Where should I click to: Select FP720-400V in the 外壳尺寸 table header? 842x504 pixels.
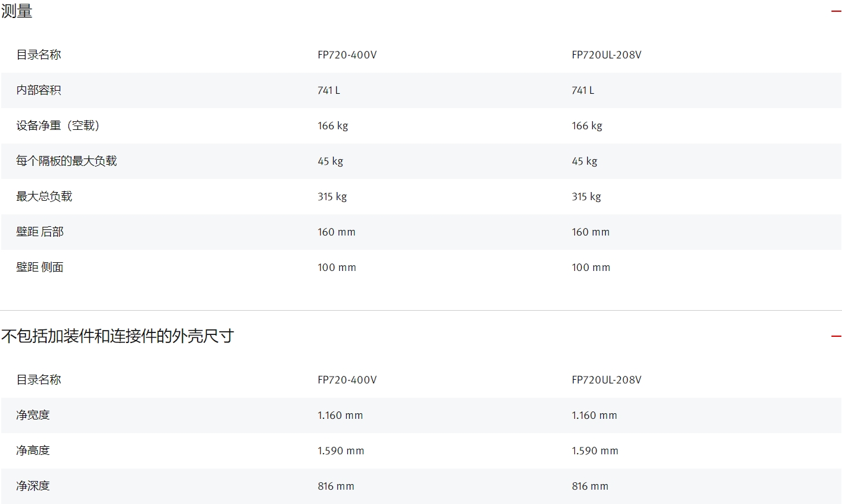click(x=347, y=380)
